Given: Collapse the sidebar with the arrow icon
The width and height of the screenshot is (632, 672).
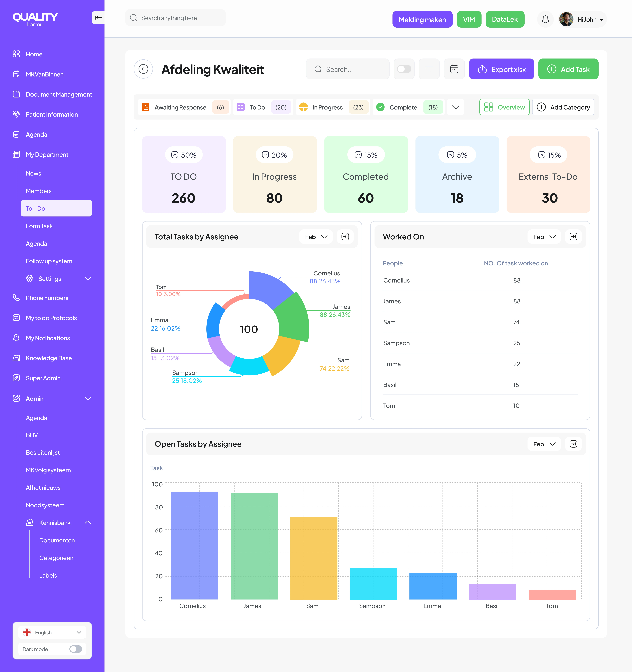Looking at the screenshot, I should 98,18.
